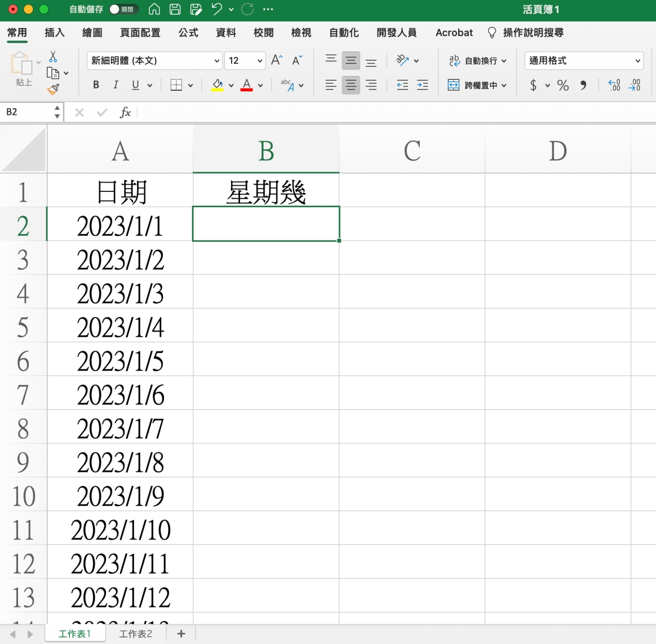Viewport: 656px width, 644px height.
Task: Click the Align Right icon
Action: pyautogui.click(x=371, y=85)
